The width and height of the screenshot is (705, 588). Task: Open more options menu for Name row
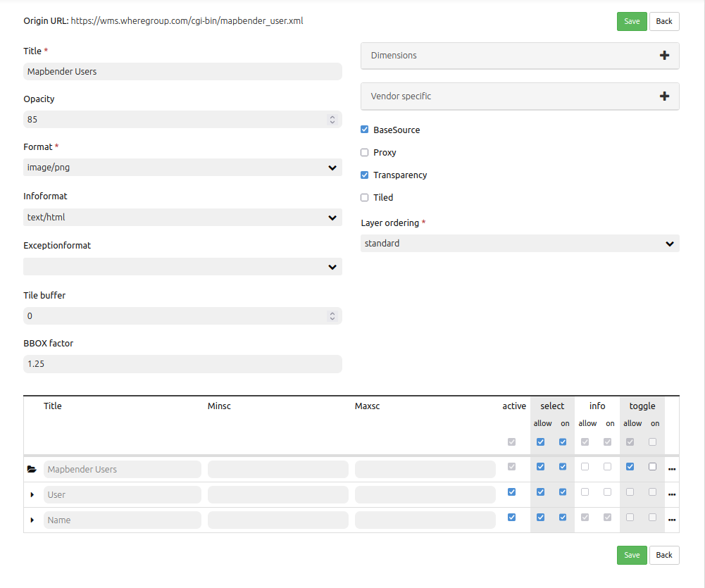(x=671, y=520)
